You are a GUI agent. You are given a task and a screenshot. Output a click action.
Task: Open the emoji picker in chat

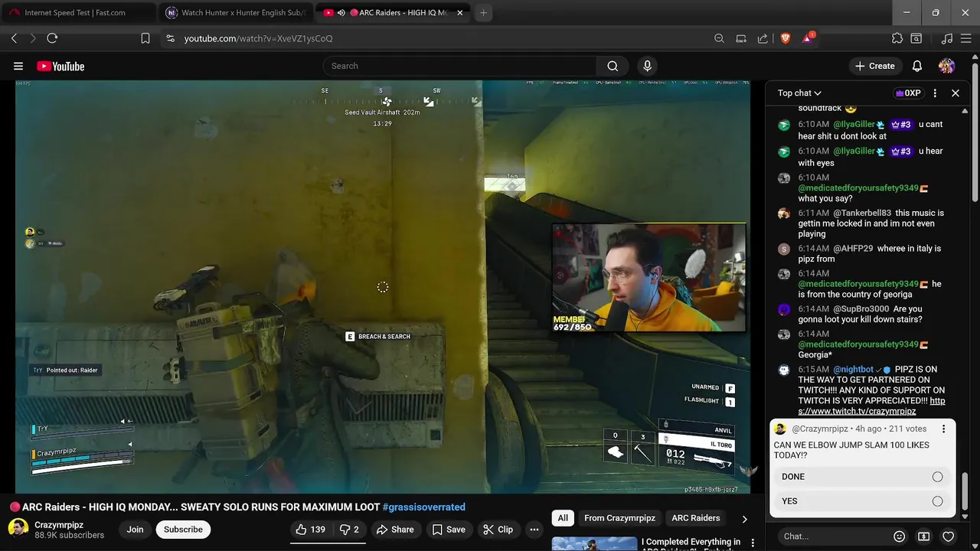pyautogui.click(x=900, y=536)
